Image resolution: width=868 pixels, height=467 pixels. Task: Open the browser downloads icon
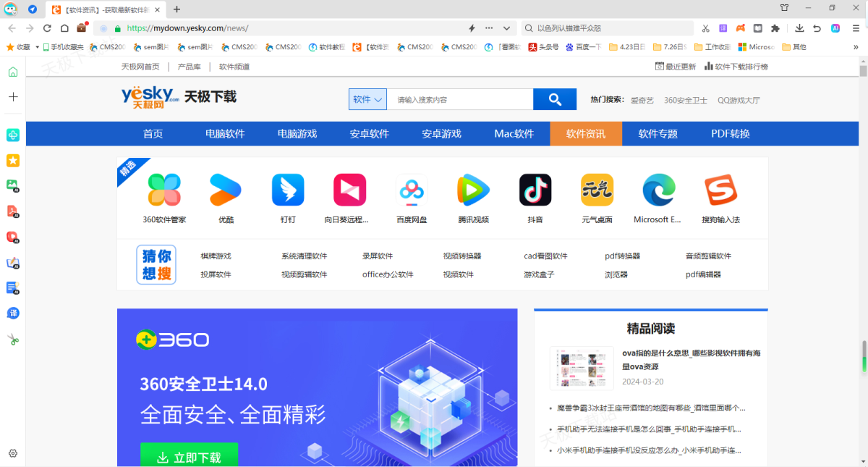(799, 28)
